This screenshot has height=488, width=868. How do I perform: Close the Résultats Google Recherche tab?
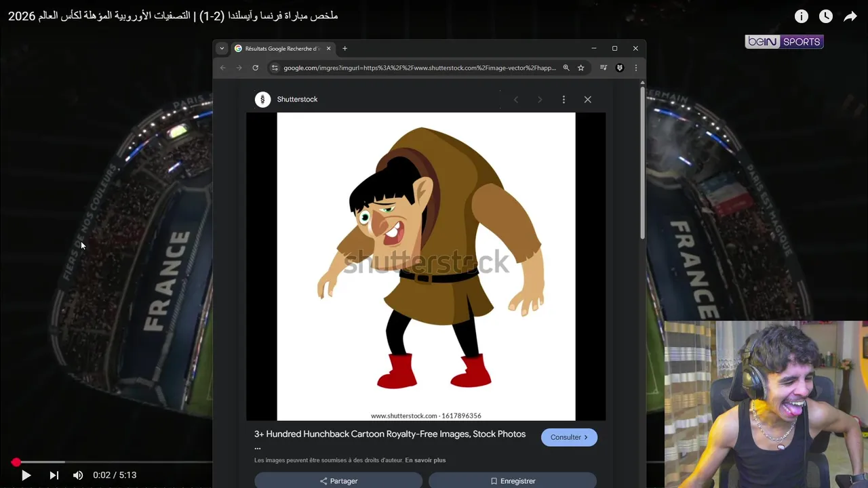pos(328,48)
